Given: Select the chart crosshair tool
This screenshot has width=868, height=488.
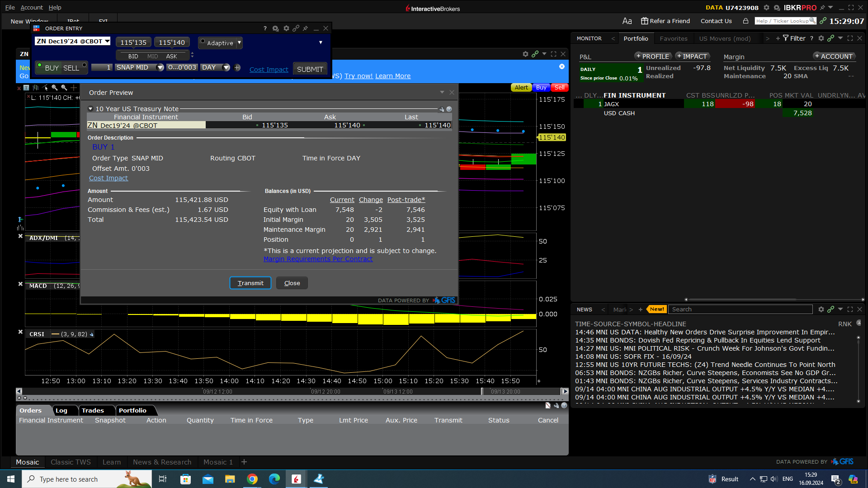Looking at the screenshot, I should click(x=74, y=88).
